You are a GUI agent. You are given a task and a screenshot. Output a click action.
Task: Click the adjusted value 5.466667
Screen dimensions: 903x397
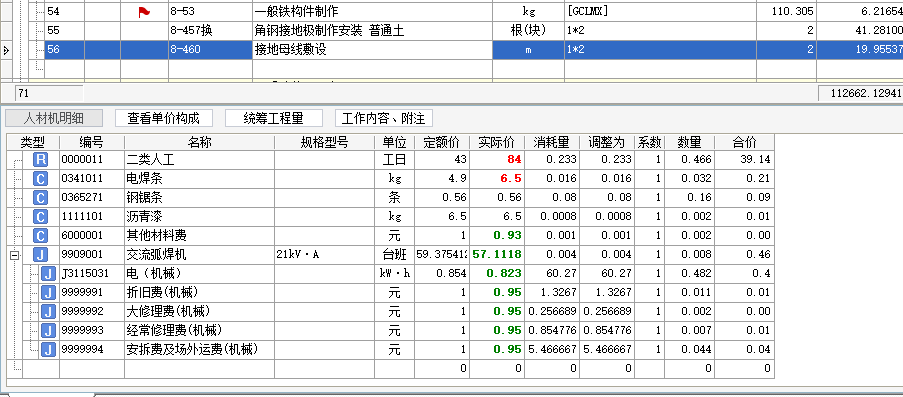tap(606, 349)
